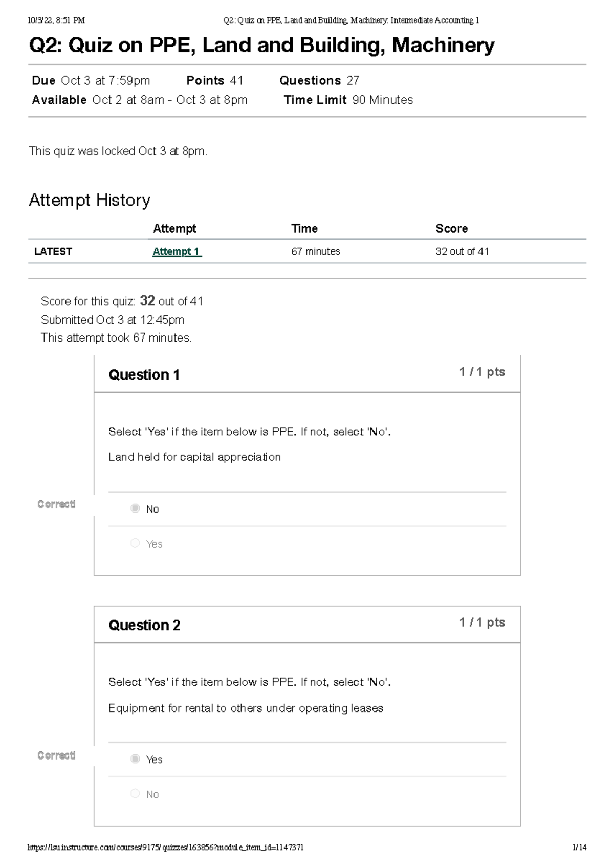Click the Question 2 header
The height and width of the screenshot is (868, 614).
[x=144, y=626]
